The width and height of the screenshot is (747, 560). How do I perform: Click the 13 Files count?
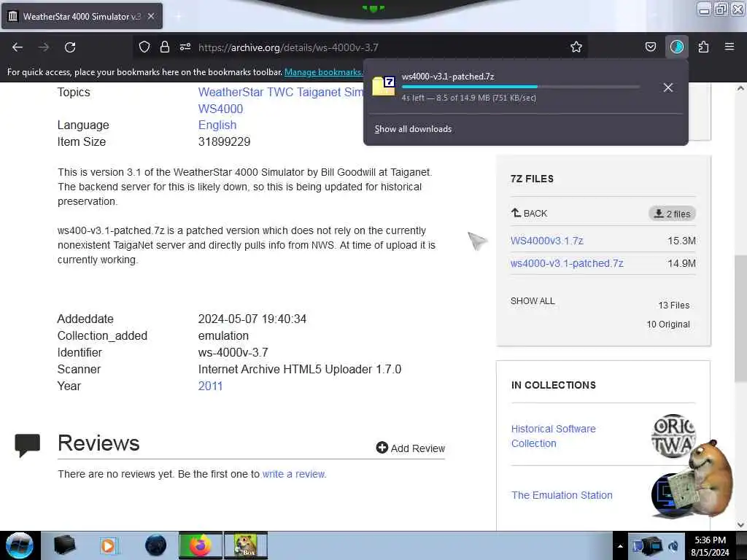[673, 306]
